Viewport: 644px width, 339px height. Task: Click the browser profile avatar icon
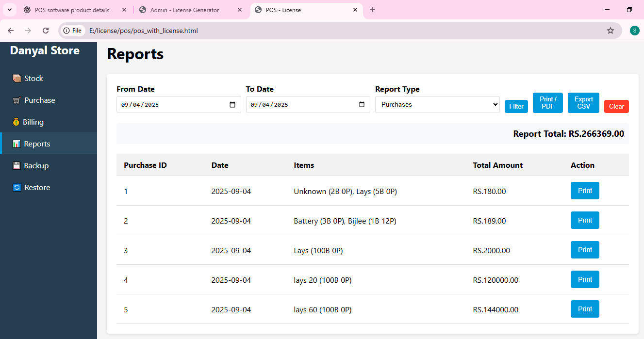tap(634, 30)
